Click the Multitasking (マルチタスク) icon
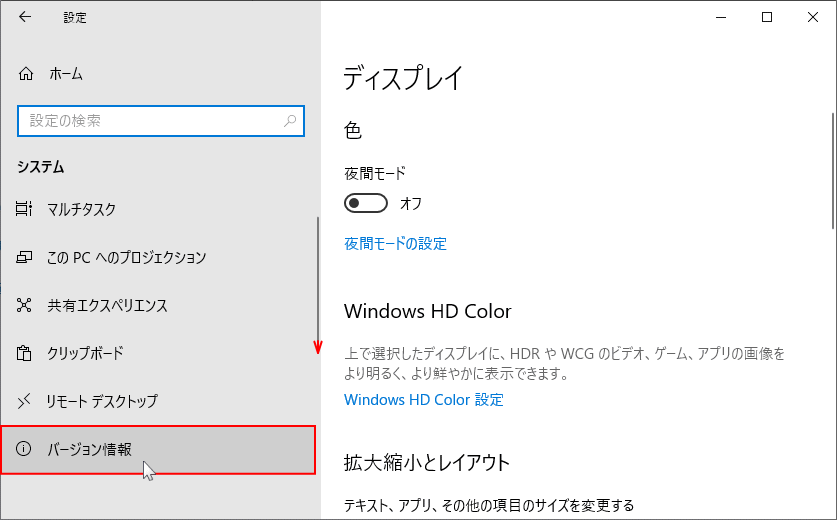The height and width of the screenshot is (520, 837). 24,209
